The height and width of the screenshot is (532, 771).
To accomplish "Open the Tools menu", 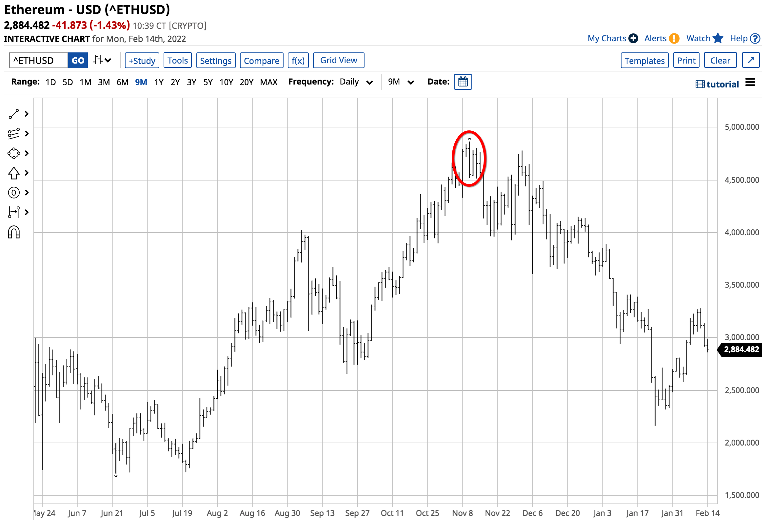I will (x=177, y=60).
